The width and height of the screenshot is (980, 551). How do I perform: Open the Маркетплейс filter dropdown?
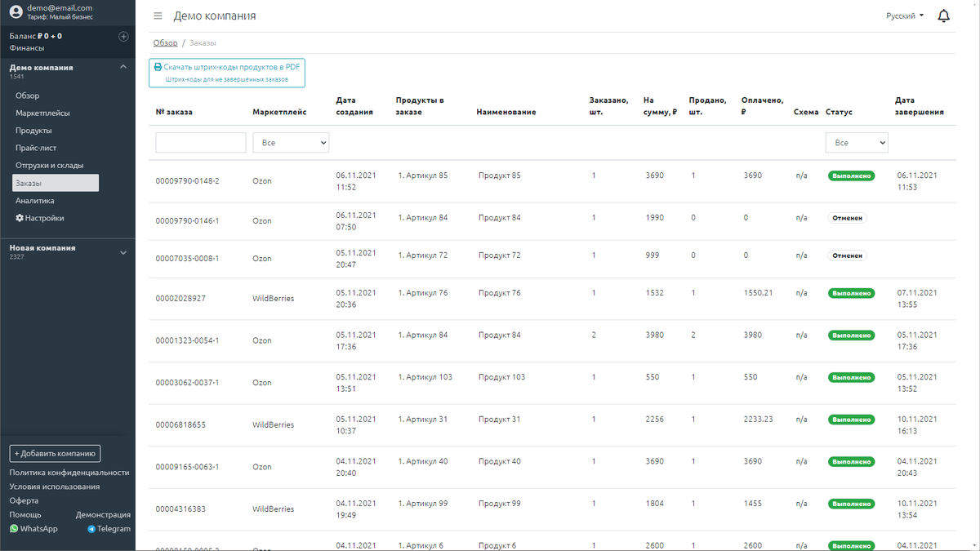[x=291, y=143]
